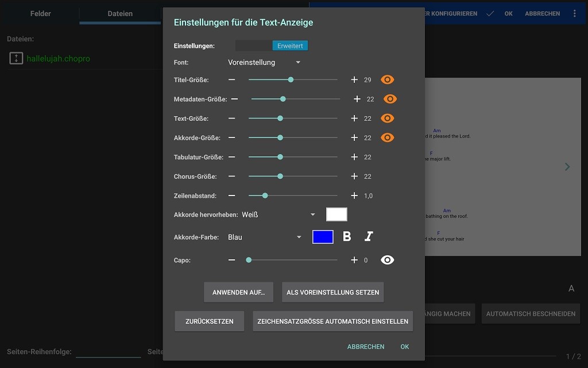The height and width of the screenshot is (368, 588).
Task: Click OK in the top toolbar
Action: click(x=509, y=14)
